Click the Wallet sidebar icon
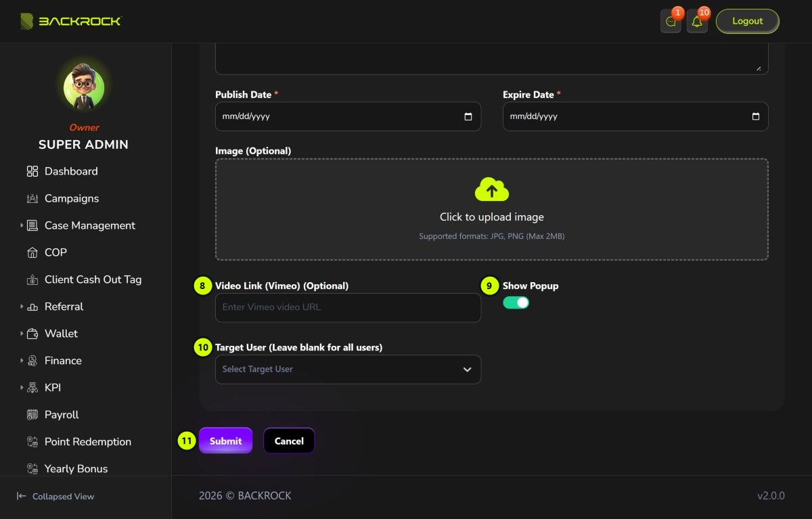812x519 pixels. point(32,334)
